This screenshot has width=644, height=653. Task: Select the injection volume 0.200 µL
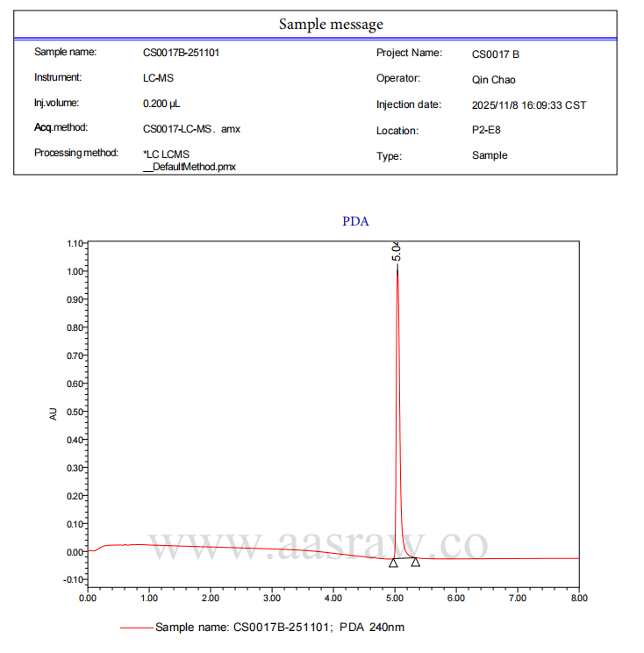click(x=168, y=104)
